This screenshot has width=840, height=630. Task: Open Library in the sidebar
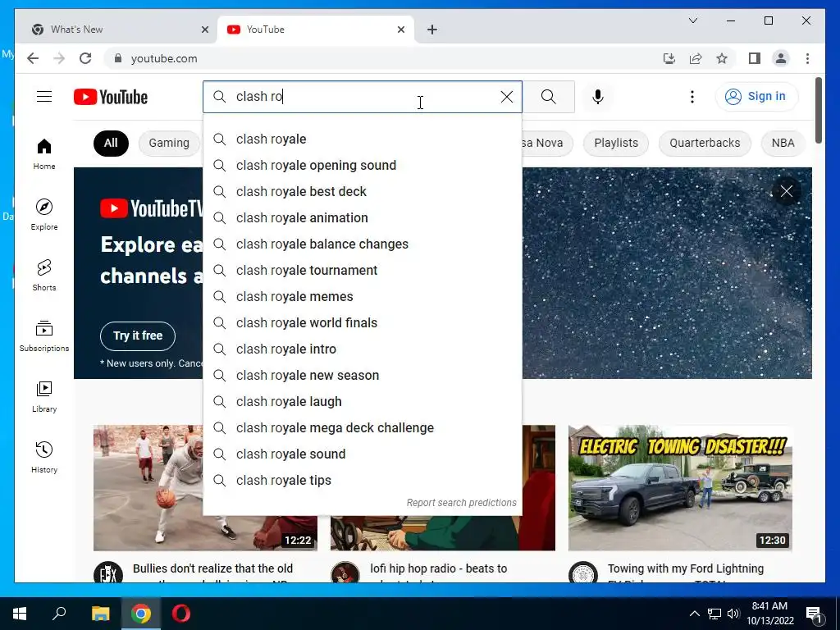pyautogui.click(x=44, y=396)
